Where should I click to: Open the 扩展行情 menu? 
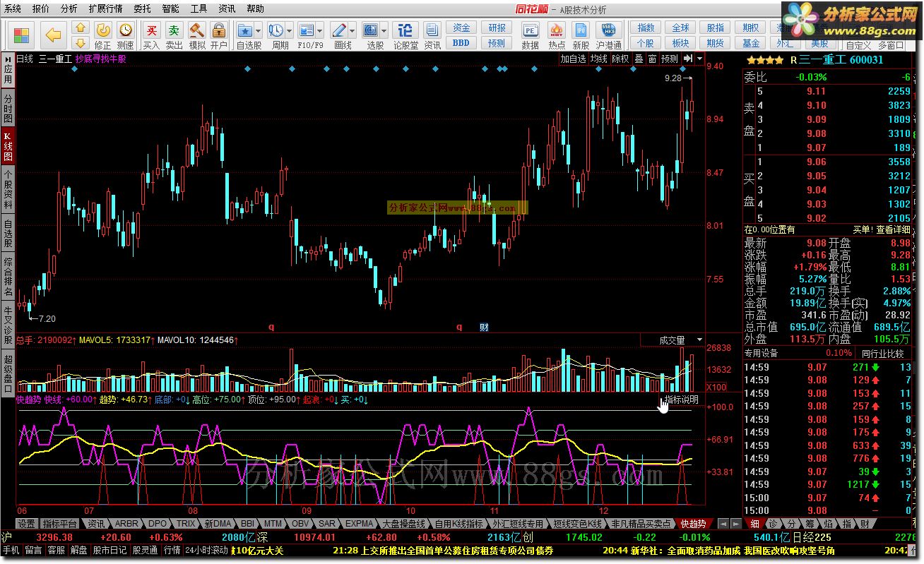click(105, 8)
